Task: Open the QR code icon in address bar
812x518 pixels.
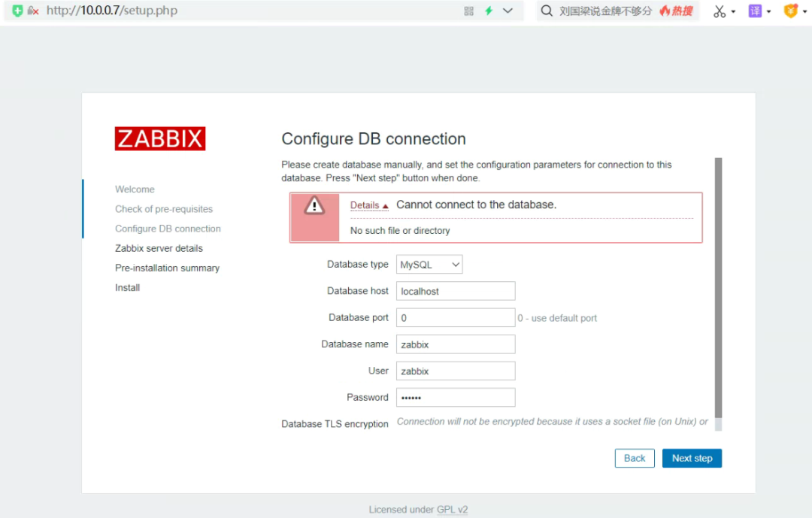Action: pos(469,11)
